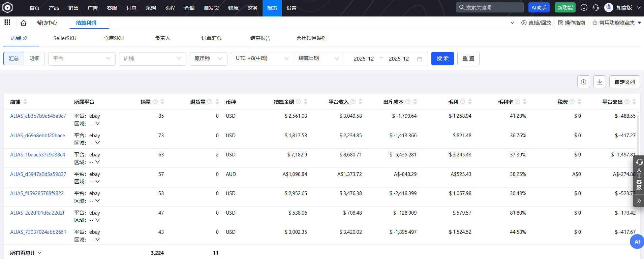Click the app grid menu icon
This screenshot has width=644, height=259.
coord(7,23)
